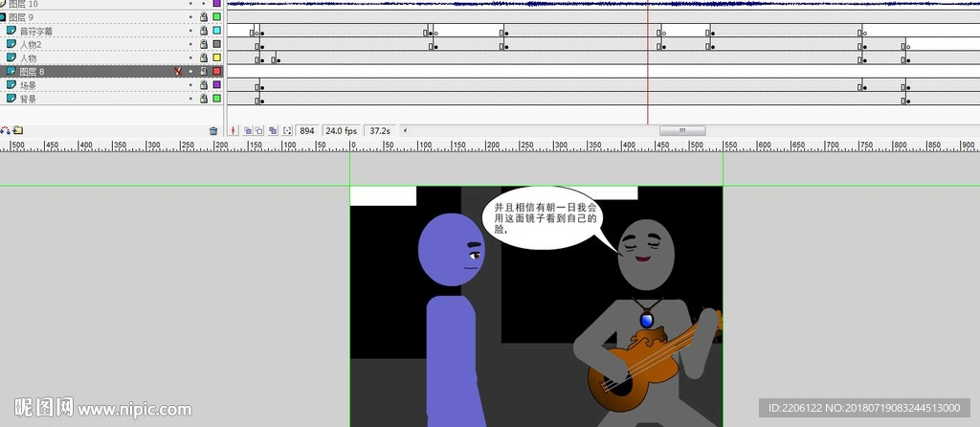The width and height of the screenshot is (980, 427).
Task: Click green outline swatch of 图层 9
Action: click(217, 17)
